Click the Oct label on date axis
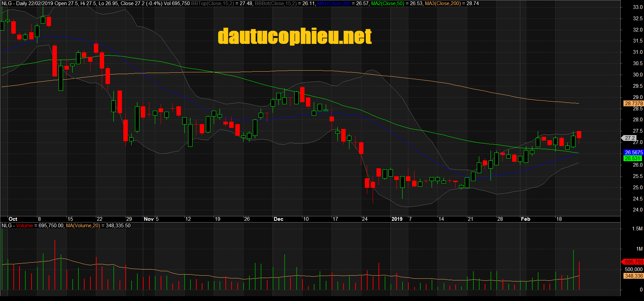The width and height of the screenshot is (644, 301). pos(13,219)
